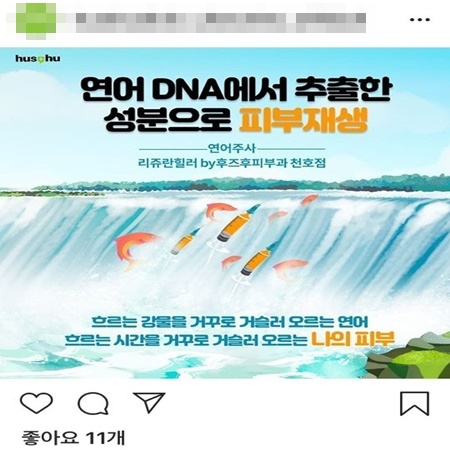The width and height of the screenshot is (450, 450).
Task: View the 좋아요 11개 likes list
Action: point(73,438)
